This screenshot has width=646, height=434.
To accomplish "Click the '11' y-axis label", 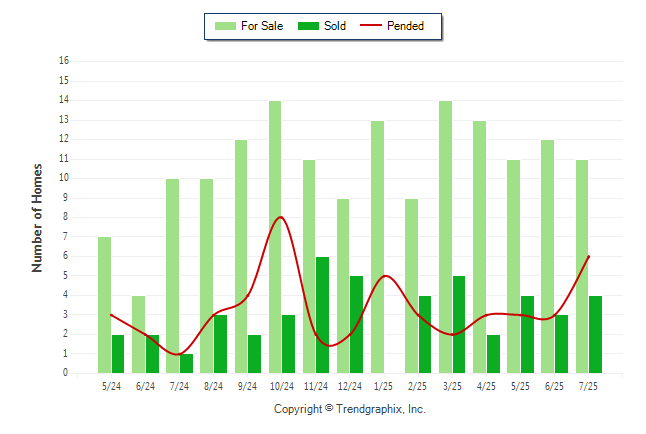I will tap(64, 159).
